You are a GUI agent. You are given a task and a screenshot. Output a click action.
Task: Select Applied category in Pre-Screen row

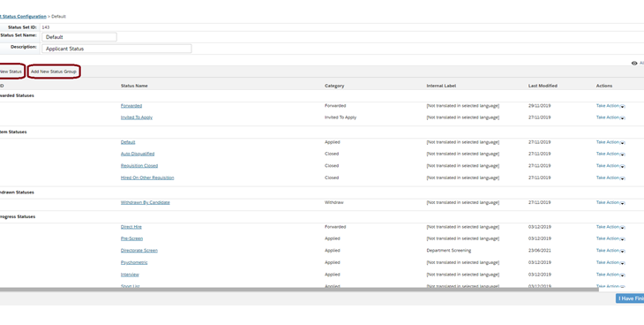coord(333,238)
